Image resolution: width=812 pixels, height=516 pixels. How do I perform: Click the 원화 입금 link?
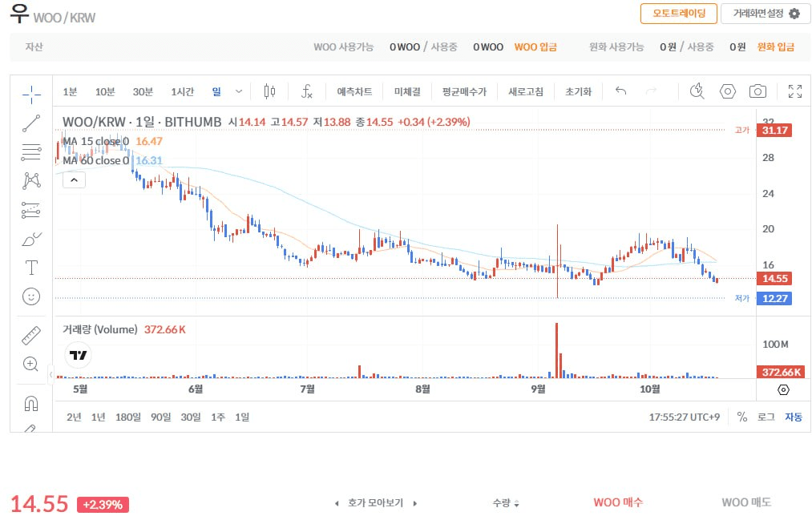pyautogui.click(x=776, y=47)
